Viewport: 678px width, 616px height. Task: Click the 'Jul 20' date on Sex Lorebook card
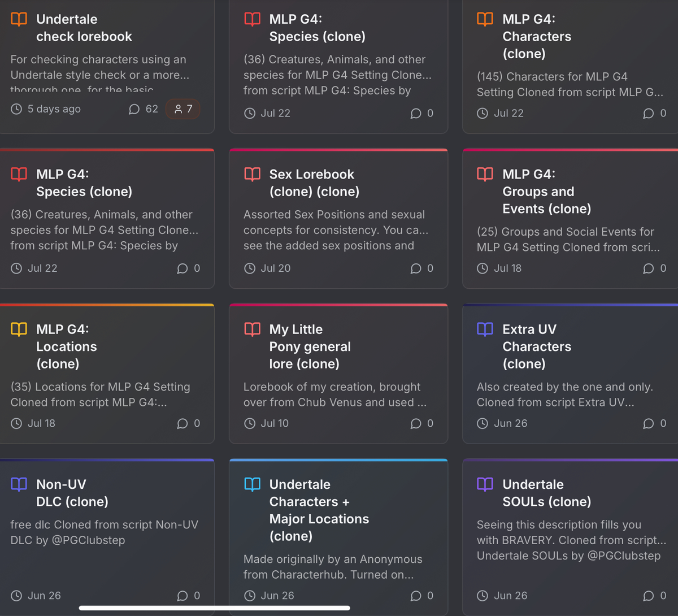click(276, 268)
